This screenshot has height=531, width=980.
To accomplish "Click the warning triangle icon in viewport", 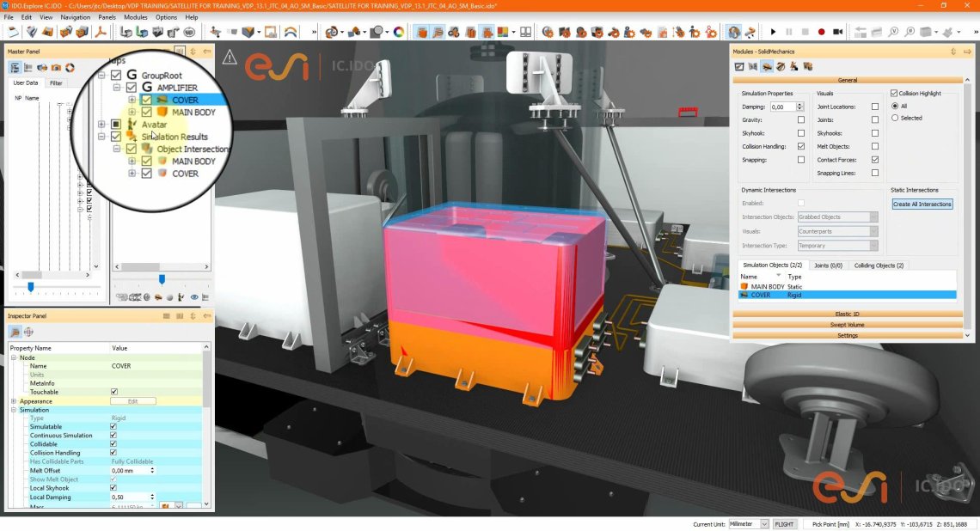I will click(230, 58).
